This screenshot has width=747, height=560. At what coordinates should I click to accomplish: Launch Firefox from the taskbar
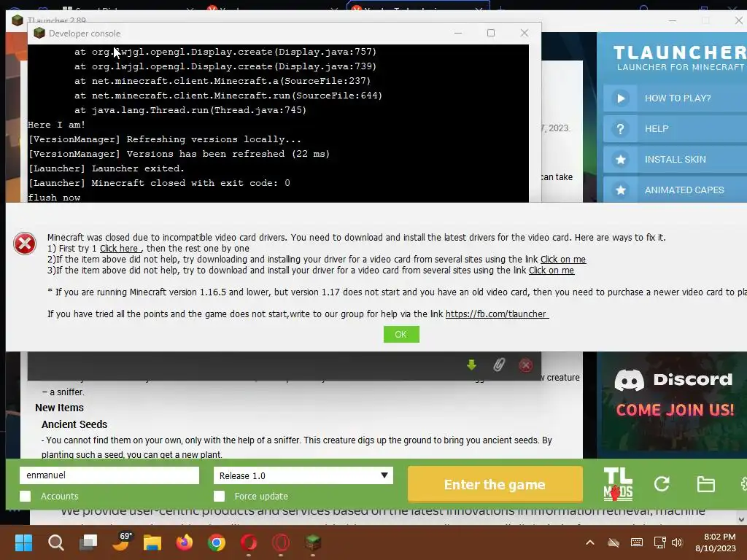pos(185,542)
